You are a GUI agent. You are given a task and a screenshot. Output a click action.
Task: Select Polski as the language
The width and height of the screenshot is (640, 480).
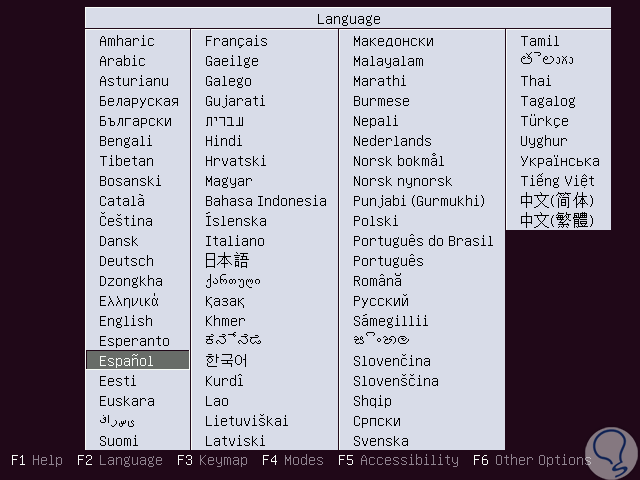click(376, 221)
